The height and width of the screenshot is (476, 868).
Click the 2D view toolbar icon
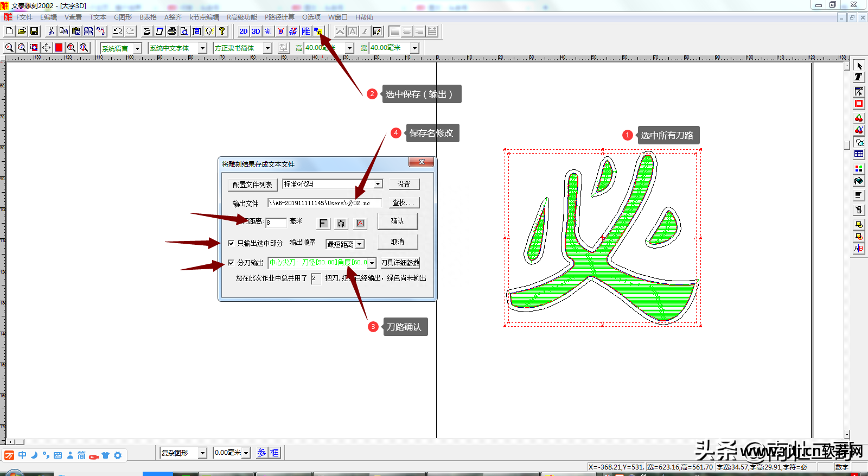(244, 31)
